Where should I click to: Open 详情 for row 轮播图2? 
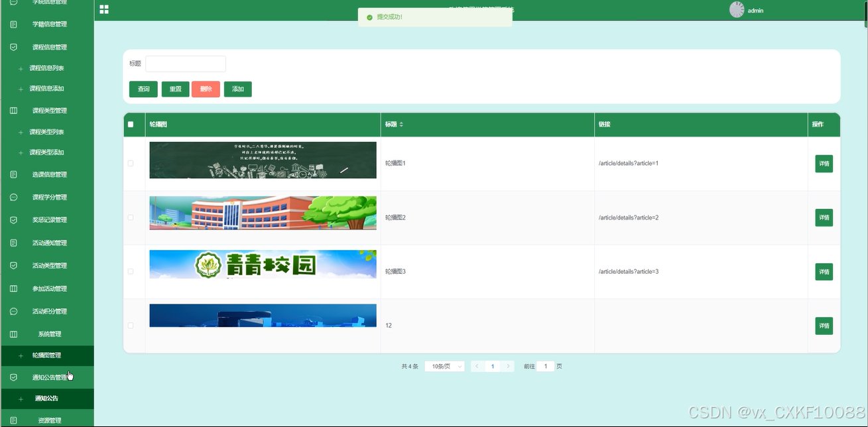point(824,217)
